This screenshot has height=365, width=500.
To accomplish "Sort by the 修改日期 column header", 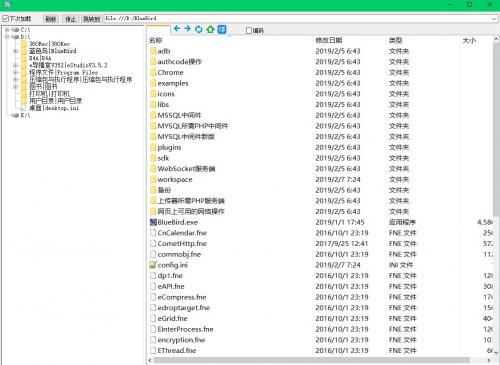I will [x=329, y=40].
